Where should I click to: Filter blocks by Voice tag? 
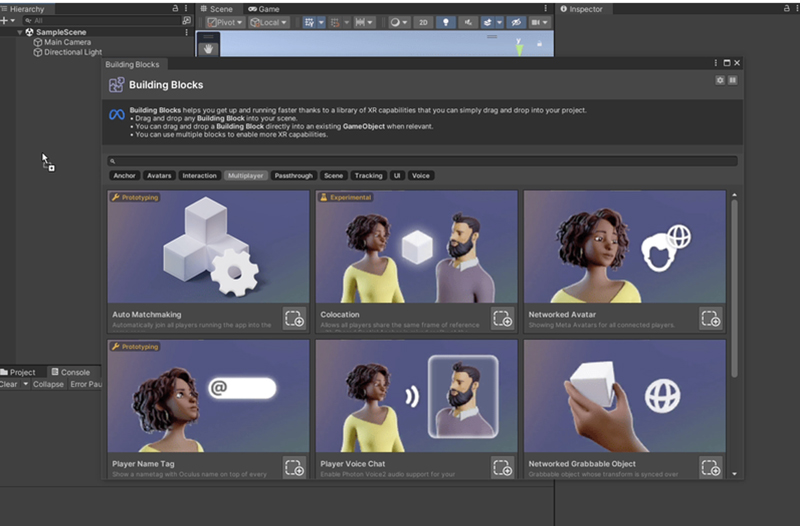pos(421,176)
